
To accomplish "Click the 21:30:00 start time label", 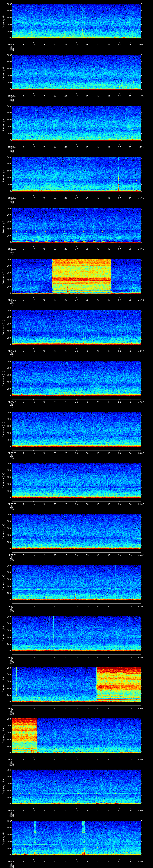I will 12,96.
